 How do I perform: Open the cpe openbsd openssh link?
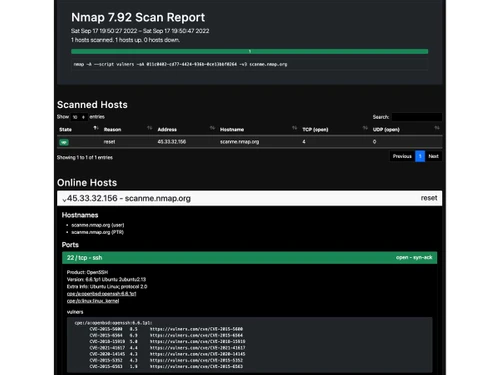(x=101, y=294)
